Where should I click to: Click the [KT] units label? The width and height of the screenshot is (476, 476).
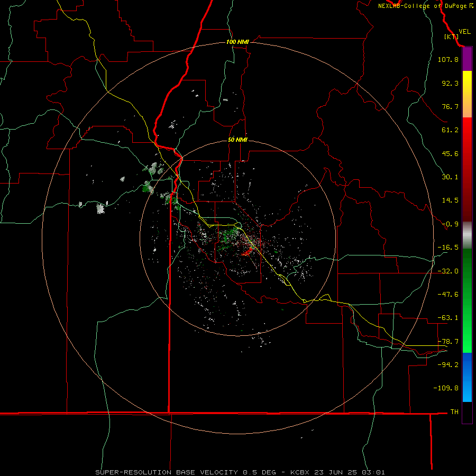click(452, 36)
